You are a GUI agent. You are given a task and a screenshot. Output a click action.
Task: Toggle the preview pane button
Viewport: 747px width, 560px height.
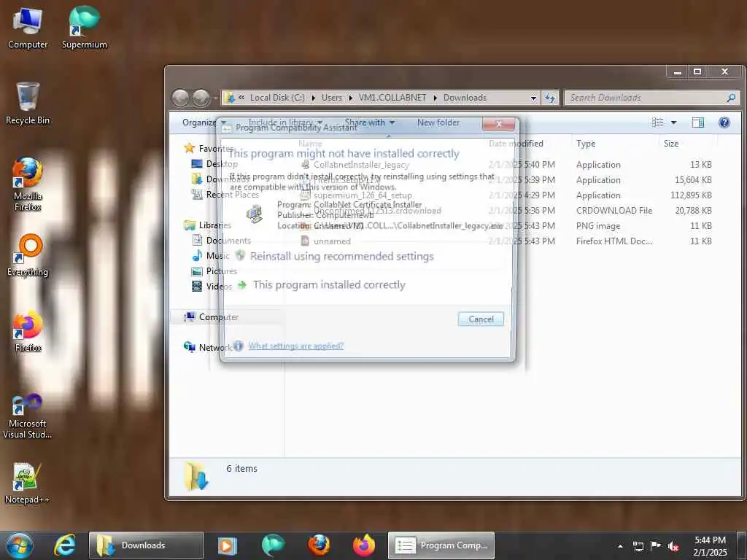(x=698, y=122)
